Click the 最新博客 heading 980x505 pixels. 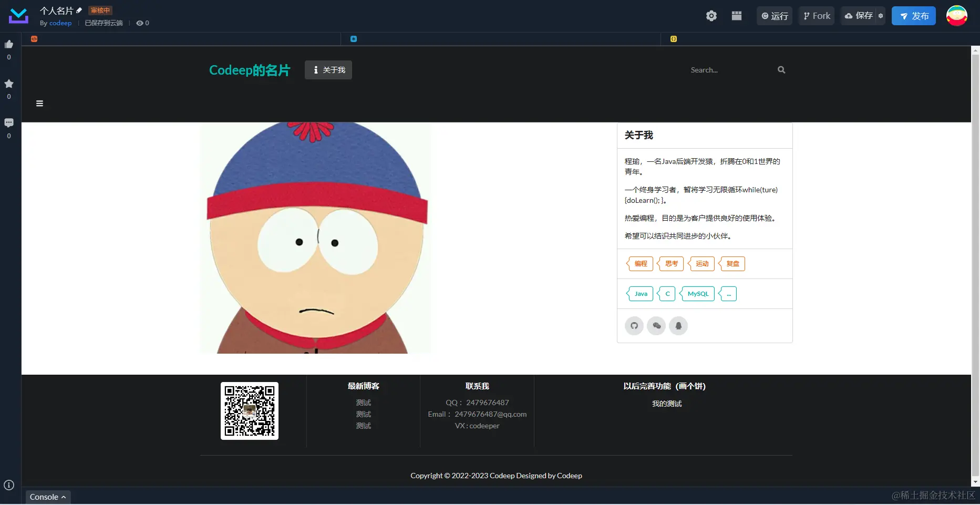[364, 386]
